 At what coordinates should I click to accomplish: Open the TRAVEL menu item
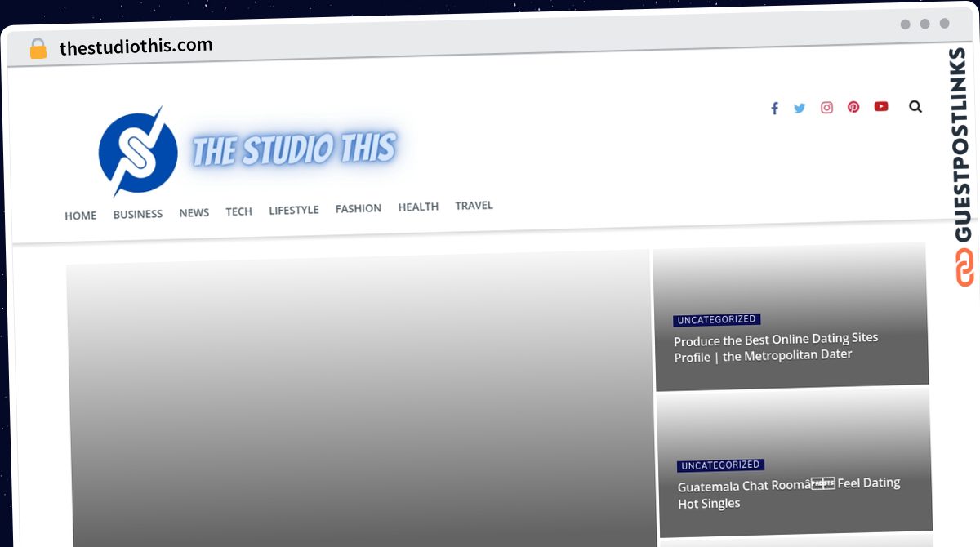click(x=474, y=205)
